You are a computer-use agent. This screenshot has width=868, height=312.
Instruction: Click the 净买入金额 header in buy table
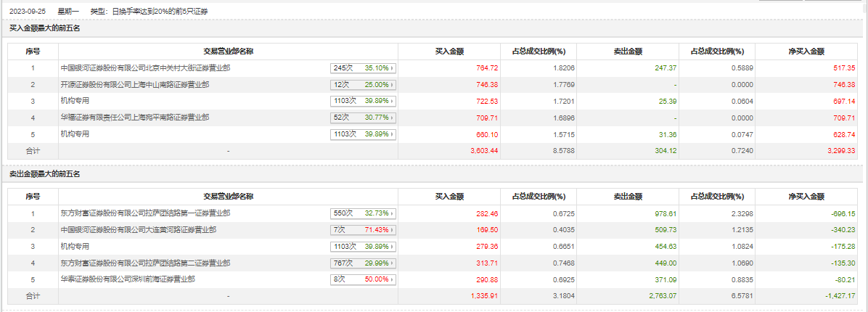tap(806, 52)
